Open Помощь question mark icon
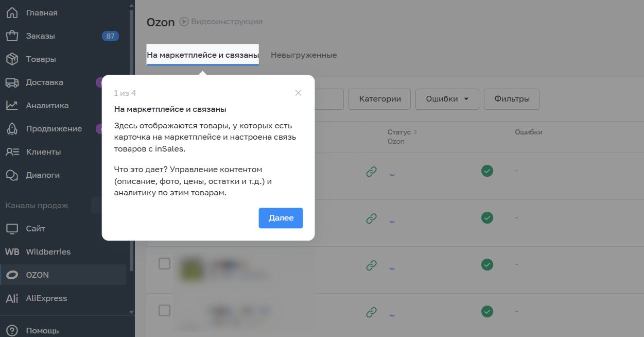644x337 pixels. 12,330
